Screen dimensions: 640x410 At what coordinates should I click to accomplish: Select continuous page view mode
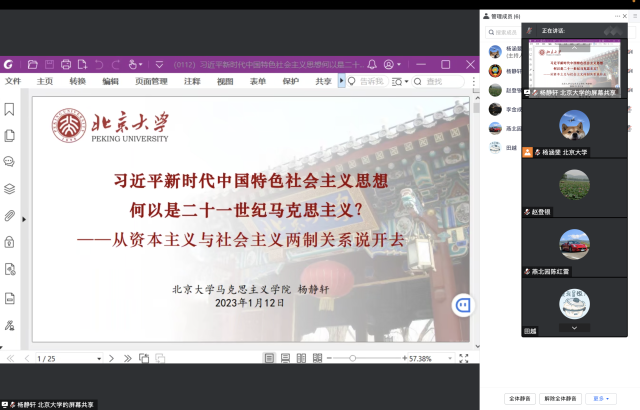tap(285, 358)
